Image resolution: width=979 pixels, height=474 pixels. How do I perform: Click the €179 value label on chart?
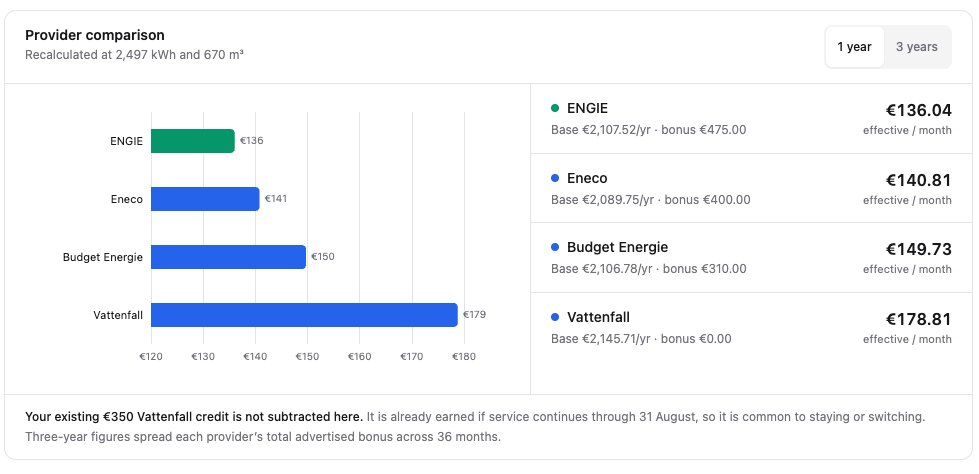click(x=474, y=315)
